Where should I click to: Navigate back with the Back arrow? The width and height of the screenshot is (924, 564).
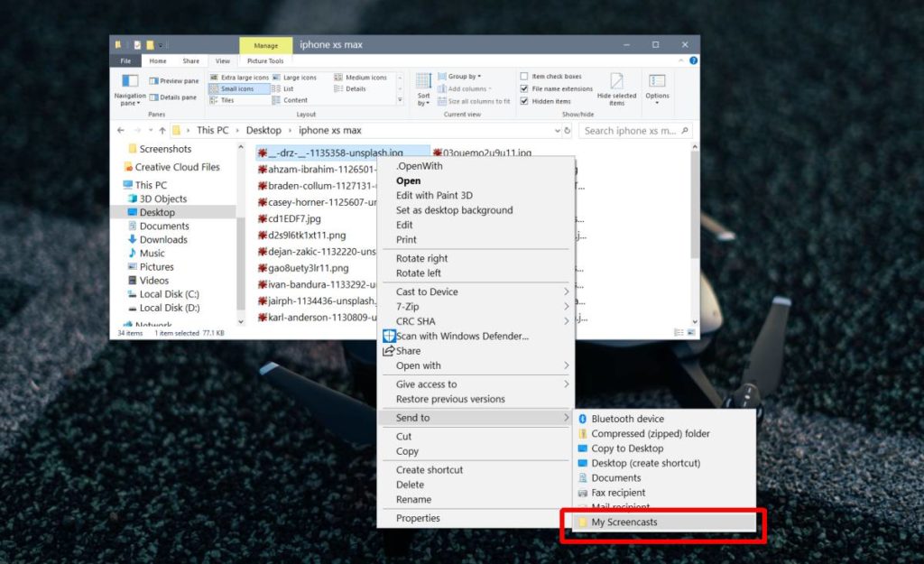click(x=120, y=130)
